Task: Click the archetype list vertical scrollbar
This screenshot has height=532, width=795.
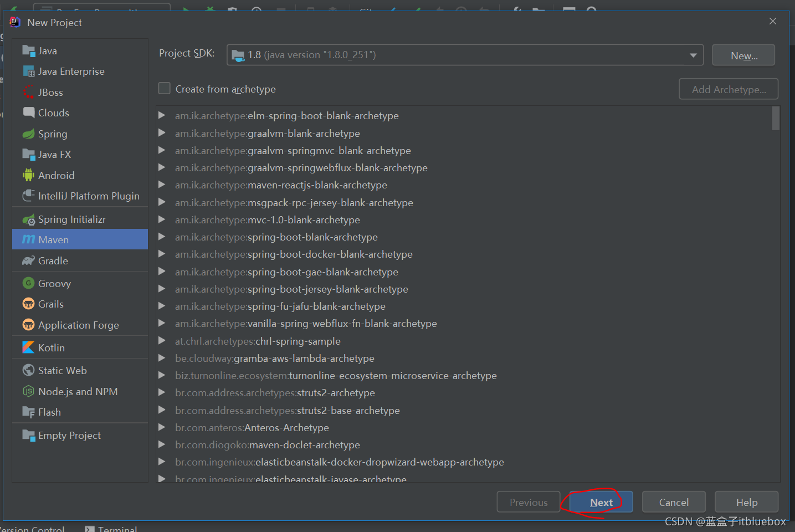Action: (776, 118)
